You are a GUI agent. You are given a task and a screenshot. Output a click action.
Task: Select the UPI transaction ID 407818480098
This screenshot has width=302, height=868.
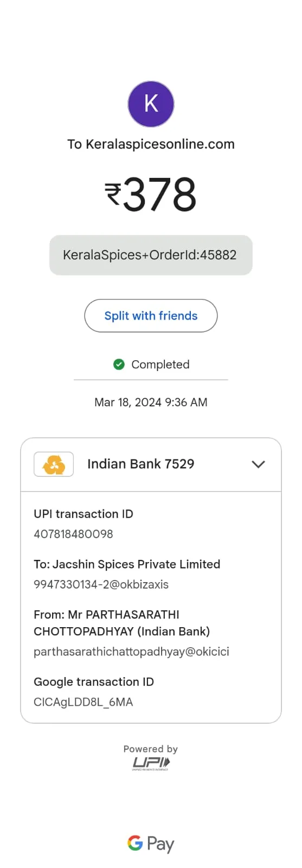tap(73, 534)
